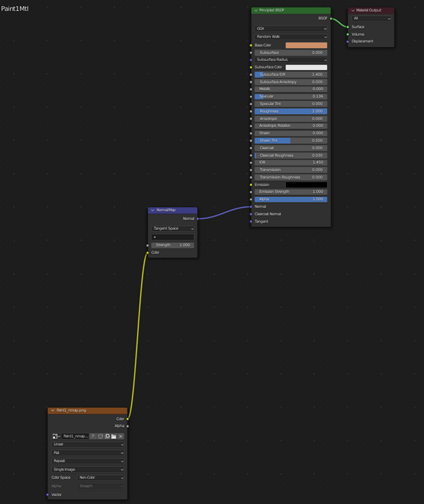Viewport: 424px width, 504px height.
Task: Click the Sheen slider
Action: point(291,133)
